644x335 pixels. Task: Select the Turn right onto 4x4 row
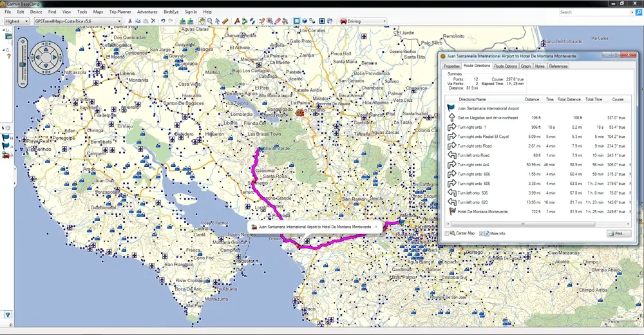(x=537, y=165)
